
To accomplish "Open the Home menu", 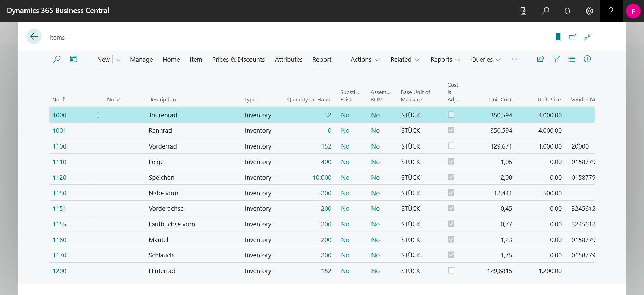I will [171, 60].
